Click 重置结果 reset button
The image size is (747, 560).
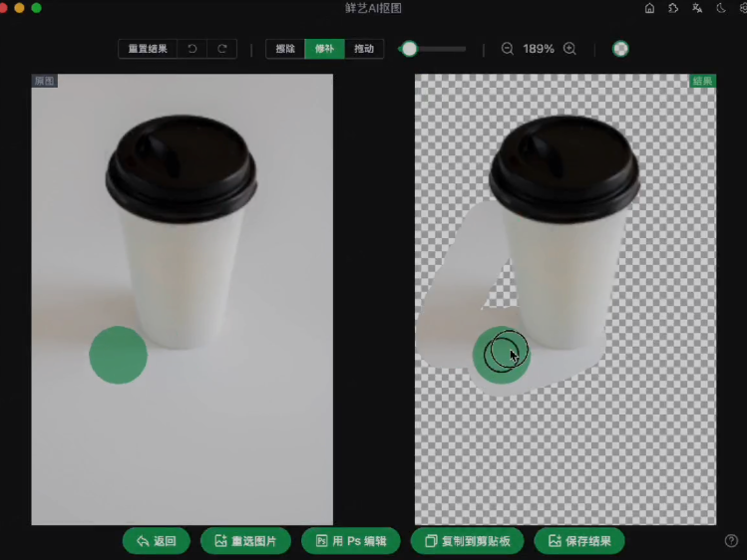point(148,49)
